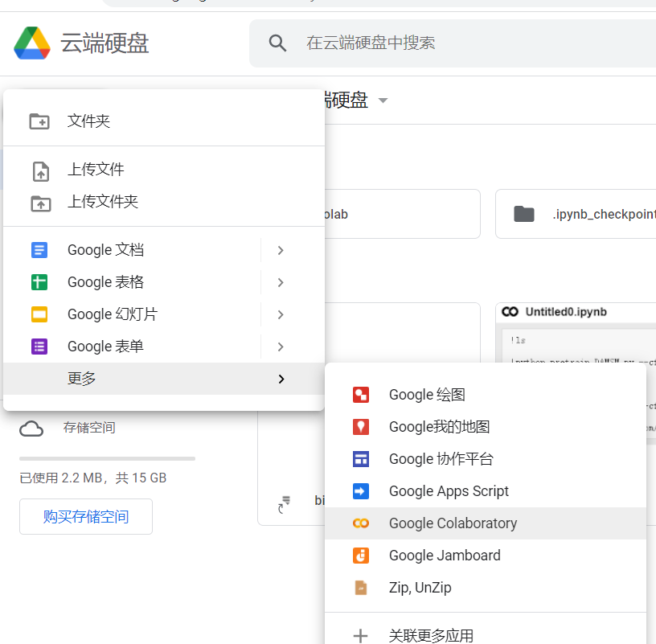The height and width of the screenshot is (644, 656).
Task: Open the 更多 menu entry
Action: pos(82,378)
